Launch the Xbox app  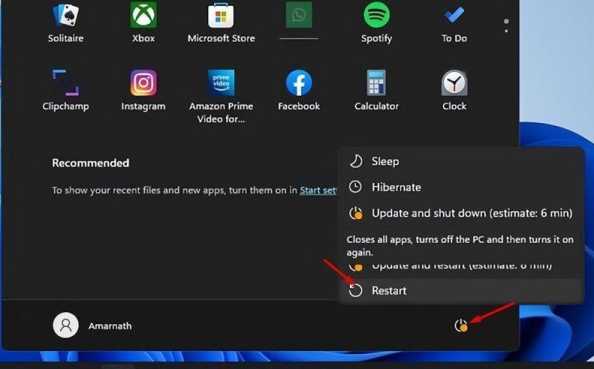coord(143,22)
